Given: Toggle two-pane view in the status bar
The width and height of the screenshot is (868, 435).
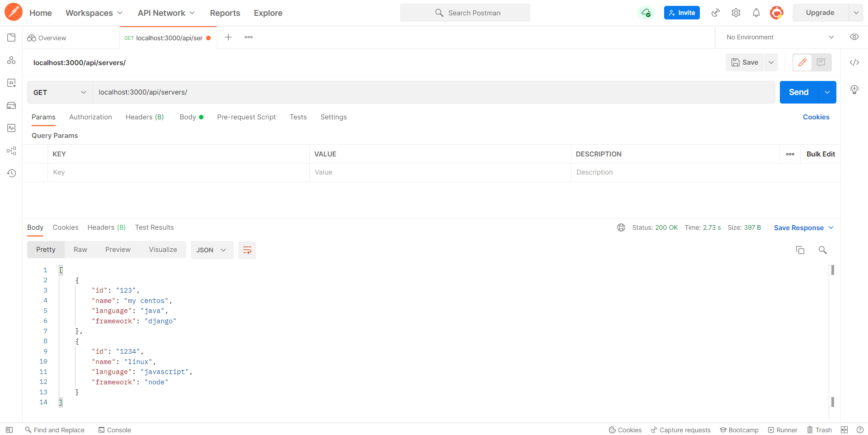Looking at the screenshot, I should (844, 430).
